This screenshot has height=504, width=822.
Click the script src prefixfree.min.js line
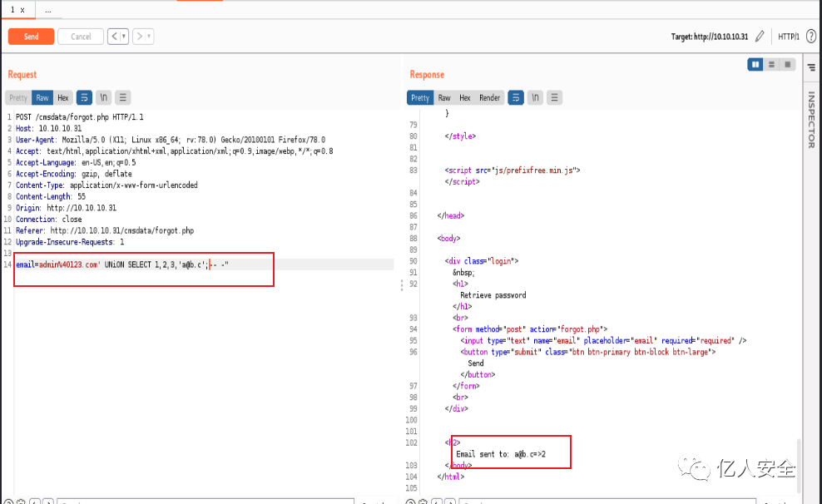[513, 170]
